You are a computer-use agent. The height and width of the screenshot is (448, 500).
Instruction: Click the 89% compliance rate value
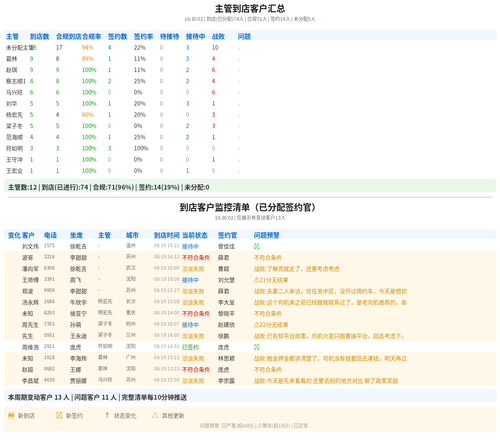coord(88,59)
